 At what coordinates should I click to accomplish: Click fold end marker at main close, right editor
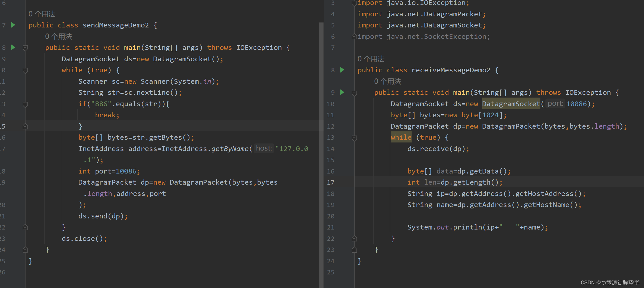click(354, 250)
